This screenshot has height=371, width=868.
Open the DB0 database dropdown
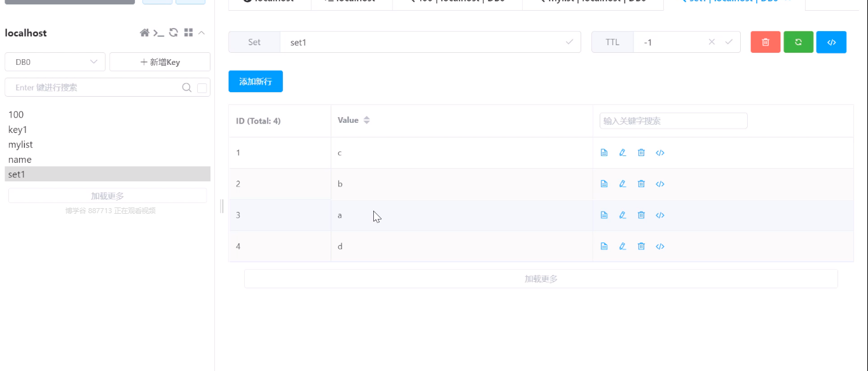[x=55, y=62]
